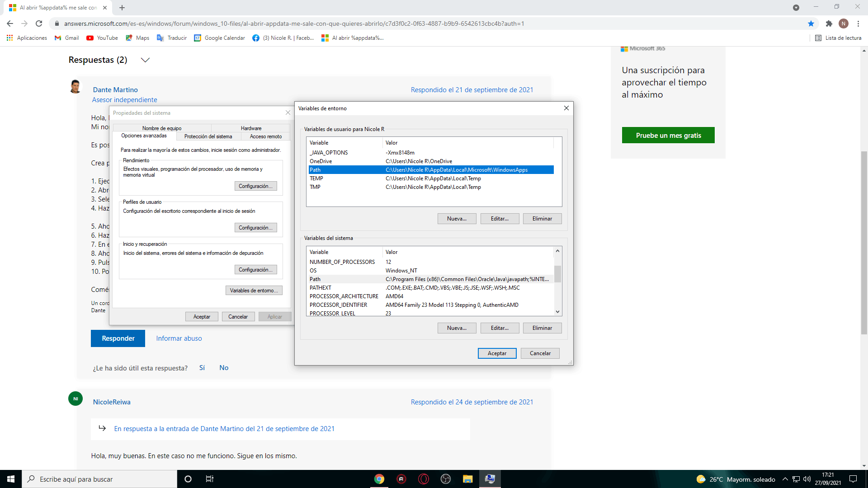The height and width of the screenshot is (488, 868).
Task: Vote Sí on answer usefulness
Action: click(x=202, y=368)
